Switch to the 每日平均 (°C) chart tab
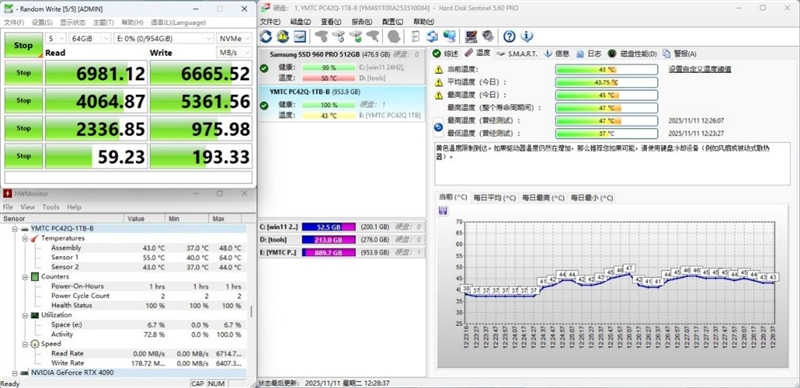The width and height of the screenshot is (800, 388). [x=494, y=198]
